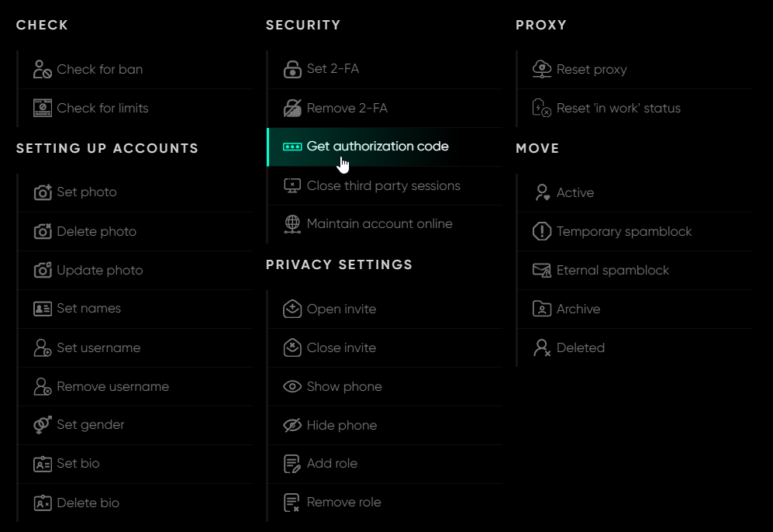The image size is (773, 532).
Task: Choose Close third party sessions
Action: click(x=383, y=185)
